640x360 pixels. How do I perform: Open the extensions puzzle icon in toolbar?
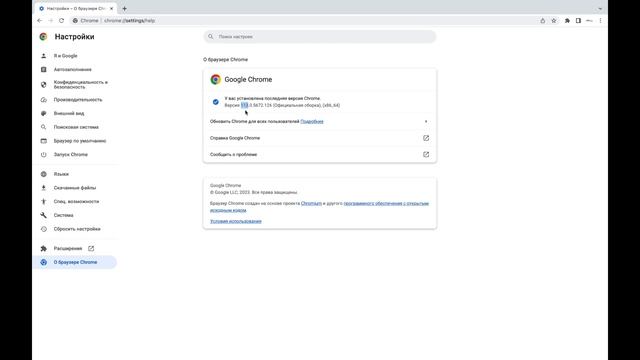coord(567,20)
